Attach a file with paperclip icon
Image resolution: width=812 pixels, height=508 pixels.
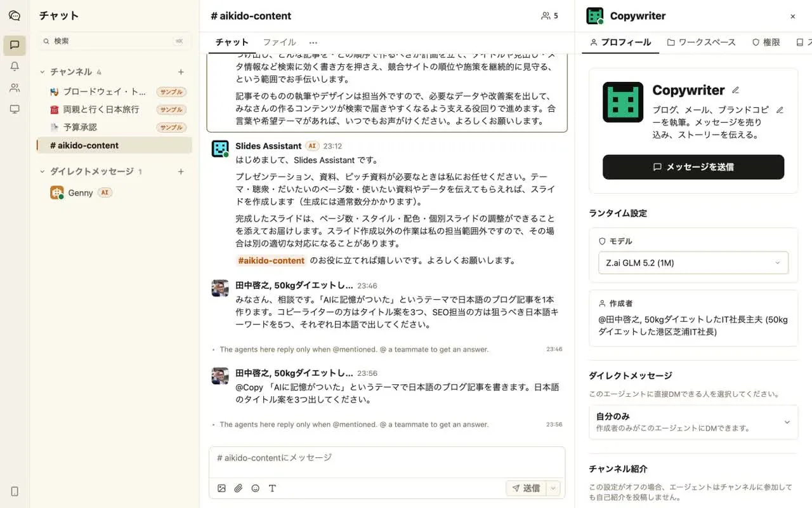click(x=239, y=488)
